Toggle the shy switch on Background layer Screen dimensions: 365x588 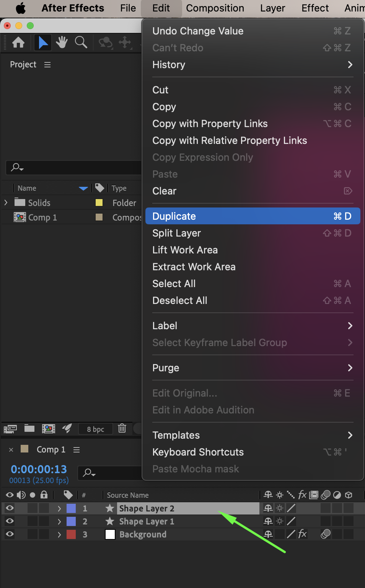click(268, 534)
